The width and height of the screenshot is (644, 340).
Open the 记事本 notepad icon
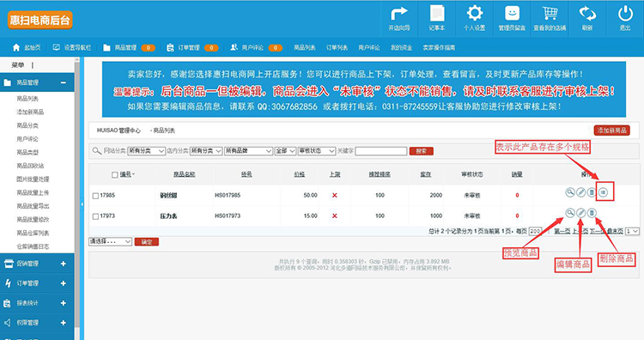436,13
